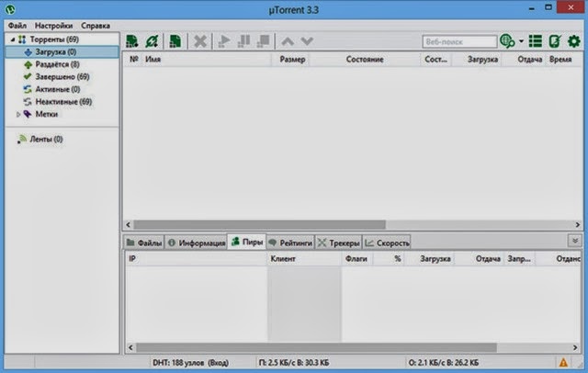Viewport: 588px width, 373px height.
Task: Click the Create New Torrent icon
Action: (175, 41)
